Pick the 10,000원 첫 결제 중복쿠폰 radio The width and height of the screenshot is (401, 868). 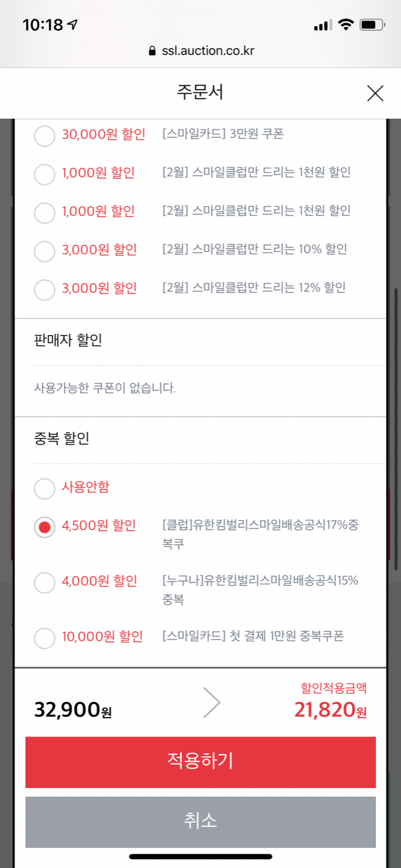(x=44, y=638)
